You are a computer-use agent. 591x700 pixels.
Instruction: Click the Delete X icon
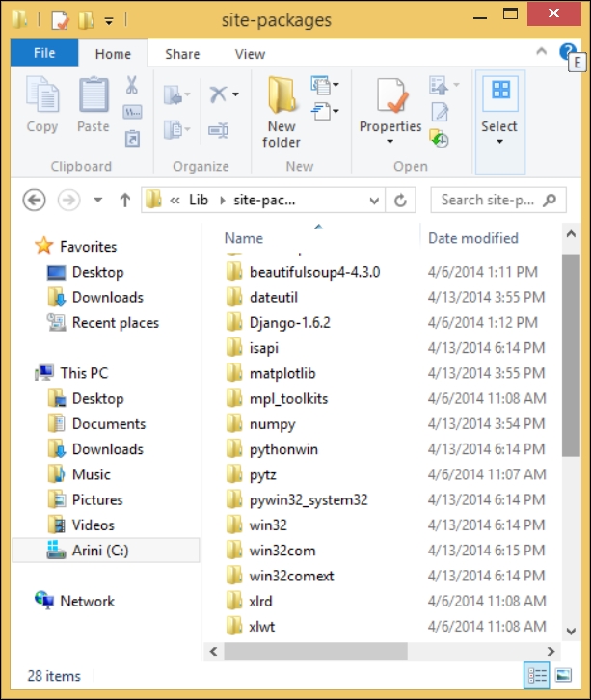218,94
